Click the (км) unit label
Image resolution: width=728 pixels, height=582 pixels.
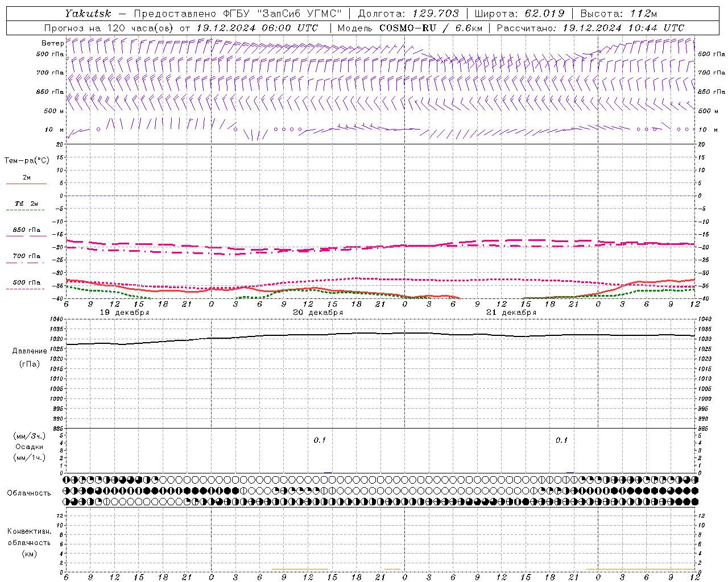pyautogui.click(x=30, y=554)
